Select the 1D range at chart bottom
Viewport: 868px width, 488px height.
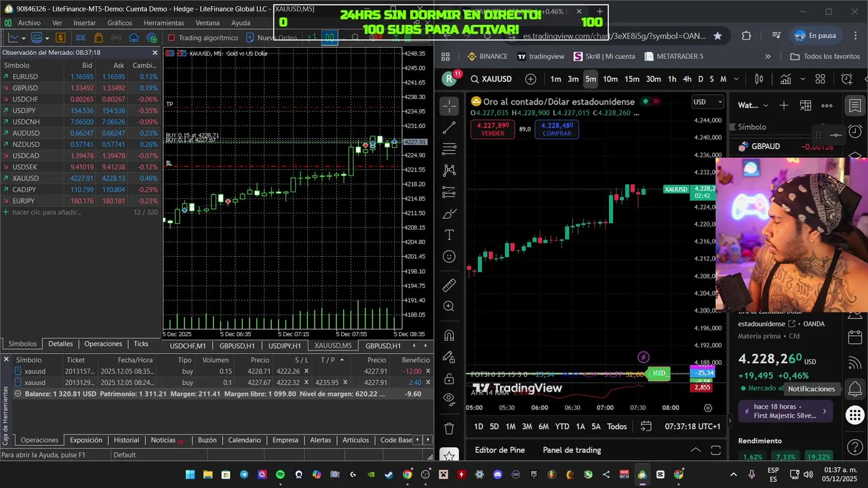(x=479, y=426)
